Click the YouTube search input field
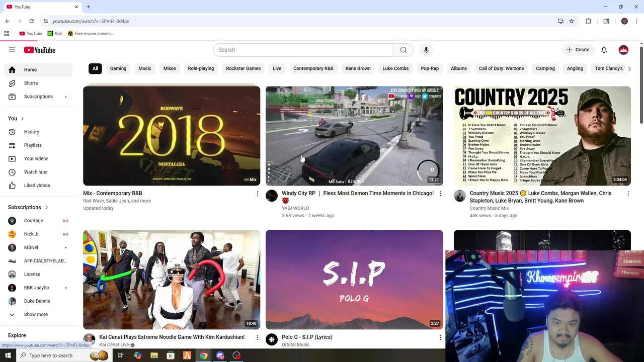Image resolution: width=644 pixels, height=362 pixels. [x=303, y=50]
